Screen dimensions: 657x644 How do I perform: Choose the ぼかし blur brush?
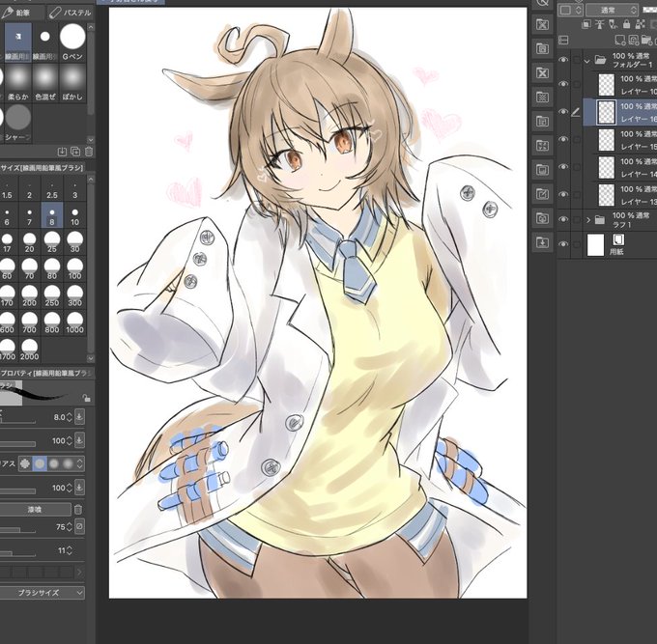click(x=72, y=83)
